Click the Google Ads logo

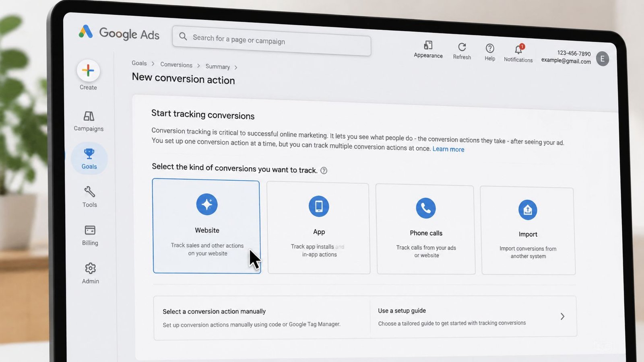click(119, 33)
